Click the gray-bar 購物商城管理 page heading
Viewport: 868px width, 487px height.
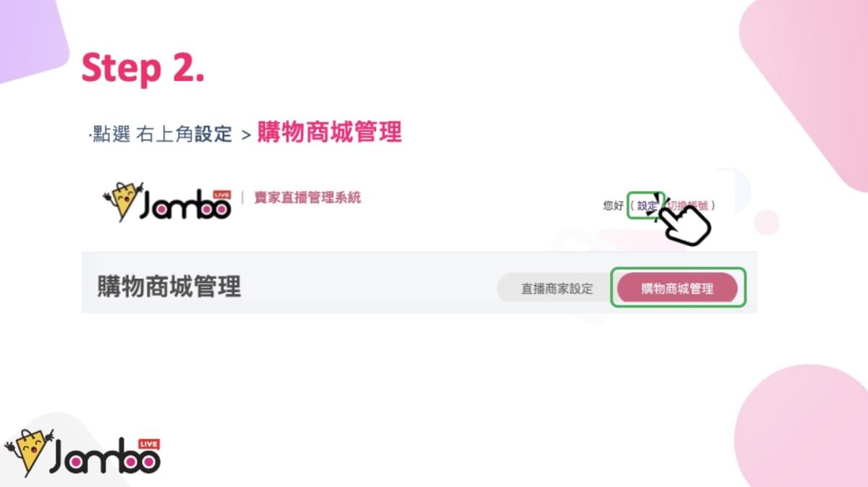pyautogui.click(x=169, y=287)
